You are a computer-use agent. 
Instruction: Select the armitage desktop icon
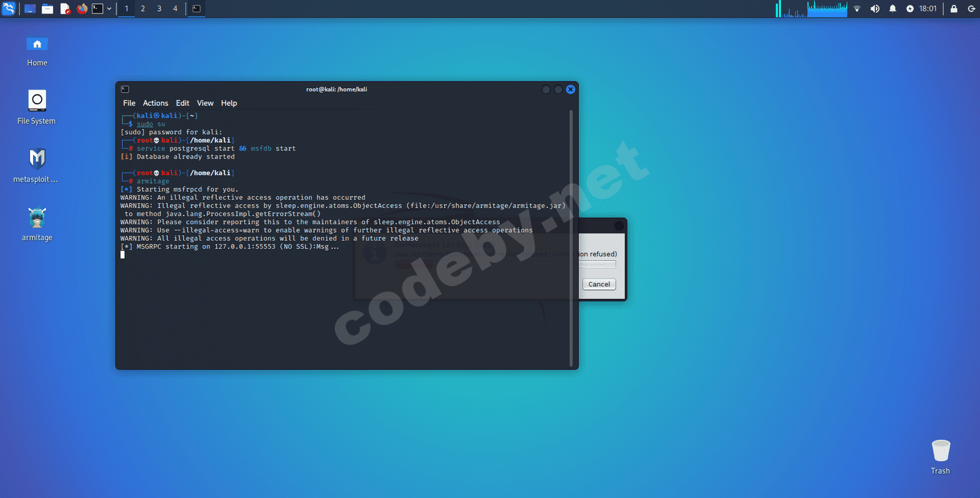[37, 224]
